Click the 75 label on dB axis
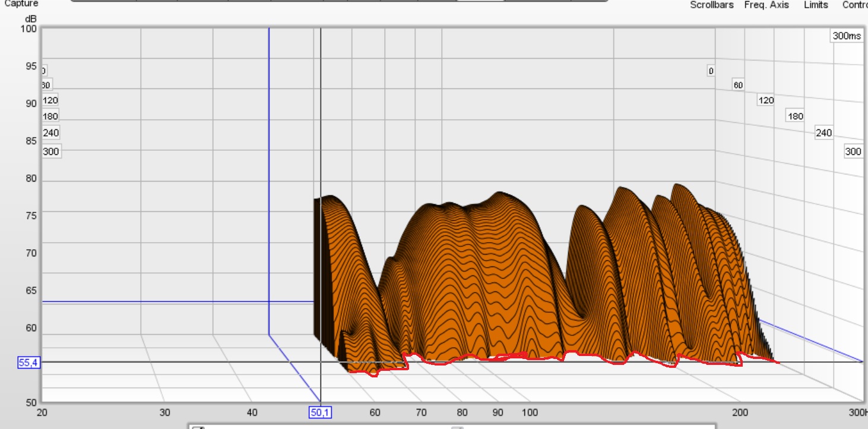868x429 pixels. point(31,215)
